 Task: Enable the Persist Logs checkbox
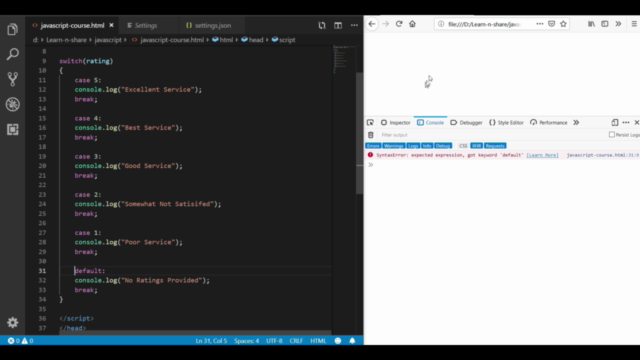pyautogui.click(x=611, y=135)
